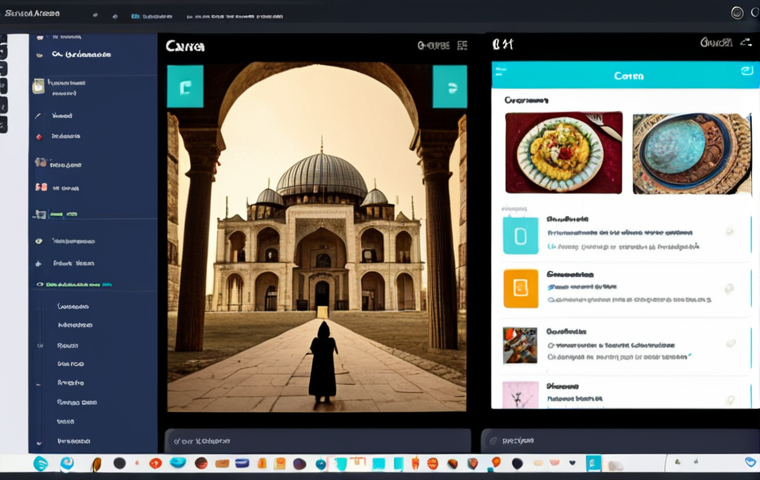Open the blue swirl browser icon in the taskbar
The image size is (760, 480).
point(67,464)
